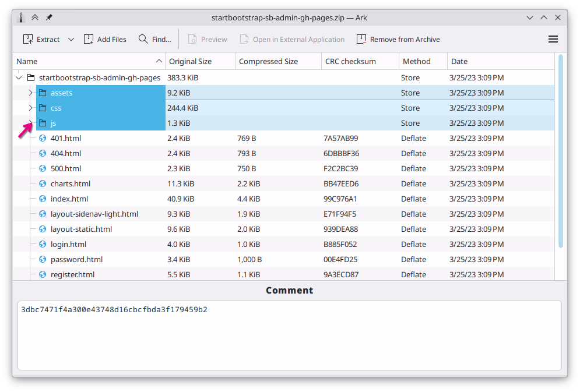This screenshot has width=580, height=392.
Task: Select the charts.html file entry
Action: click(x=71, y=183)
